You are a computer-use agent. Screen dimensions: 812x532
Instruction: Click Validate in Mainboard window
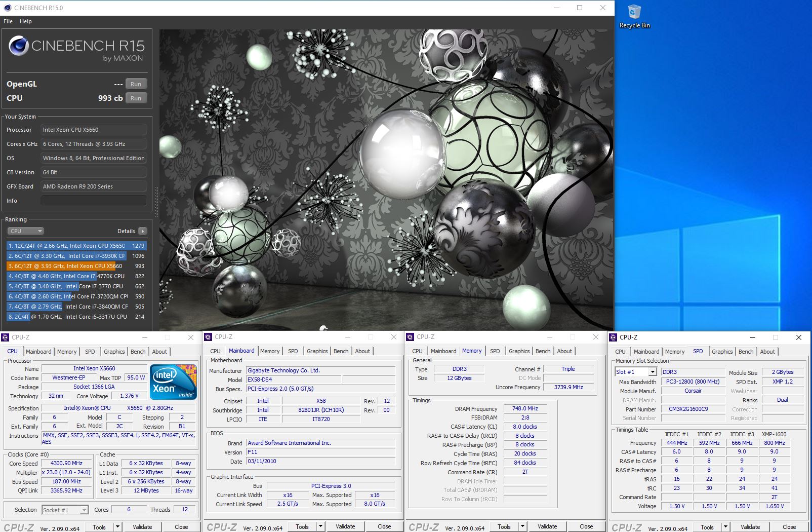click(345, 526)
